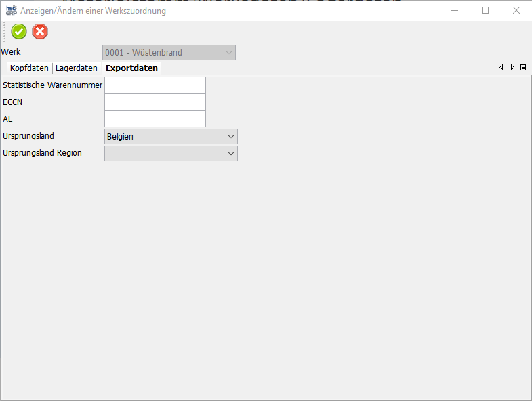The width and height of the screenshot is (532, 401).
Task: Switch to the Lagerdaten tab
Action: pyautogui.click(x=77, y=68)
